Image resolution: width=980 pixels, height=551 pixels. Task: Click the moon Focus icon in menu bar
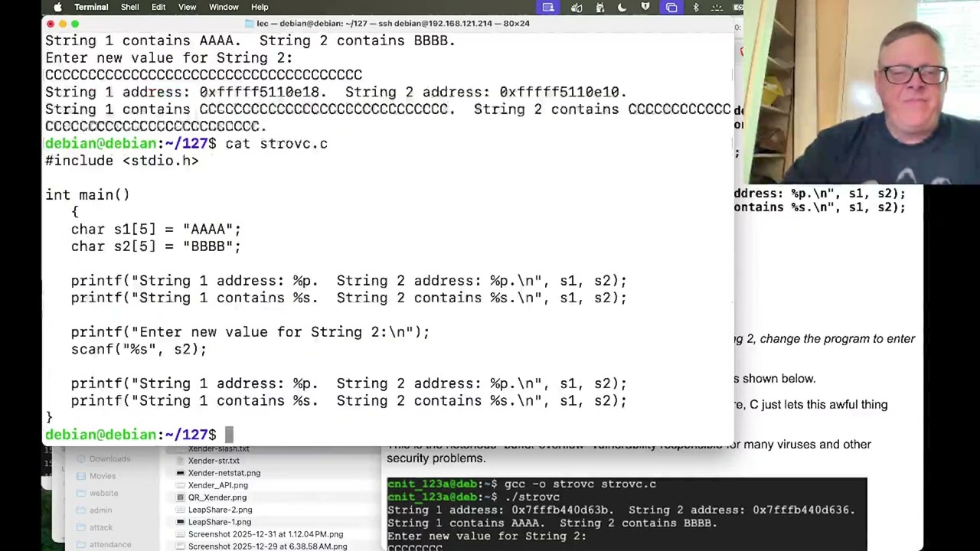(x=622, y=7)
